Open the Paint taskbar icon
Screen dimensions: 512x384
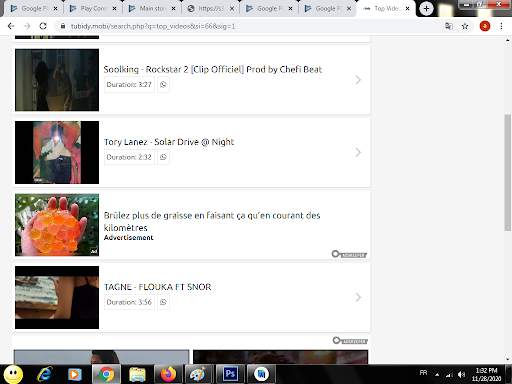pyautogui.click(x=199, y=374)
